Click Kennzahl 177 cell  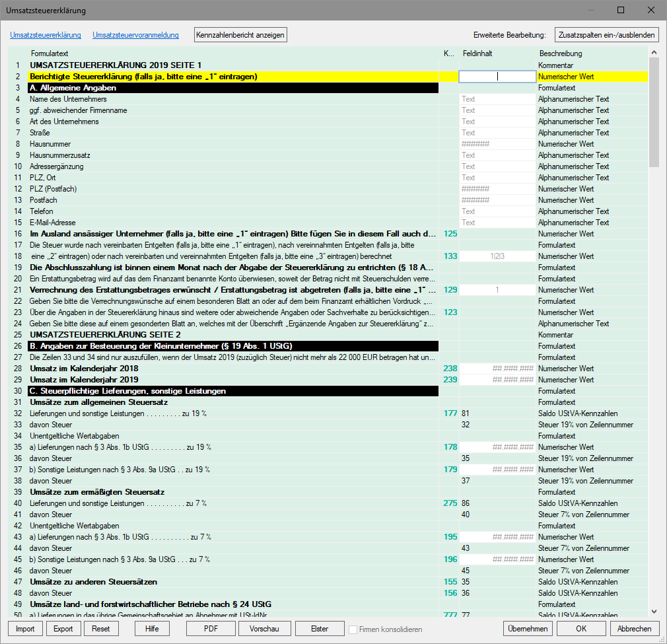(450, 413)
